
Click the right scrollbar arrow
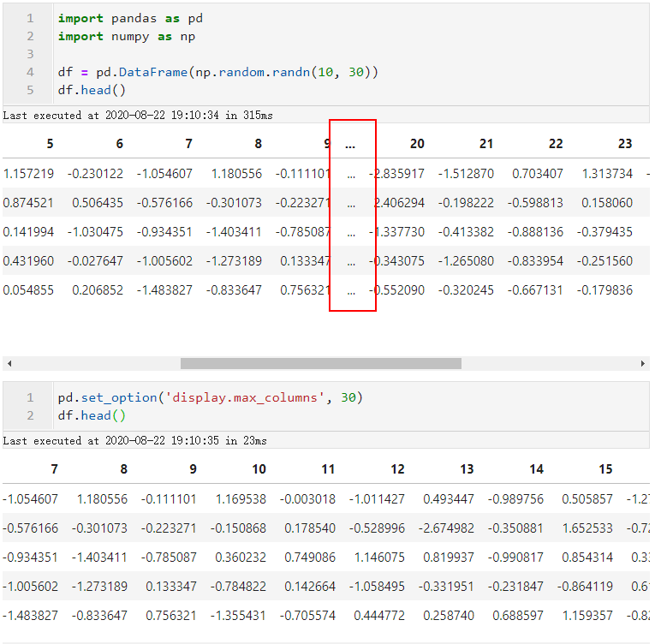[642, 364]
